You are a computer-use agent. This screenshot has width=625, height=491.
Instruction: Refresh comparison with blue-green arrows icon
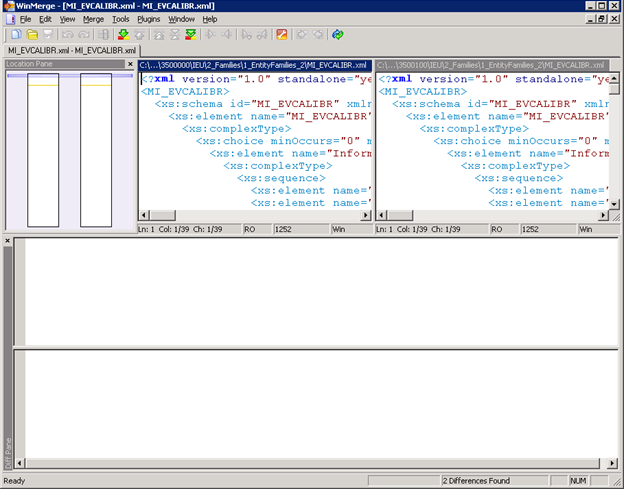[338, 35]
